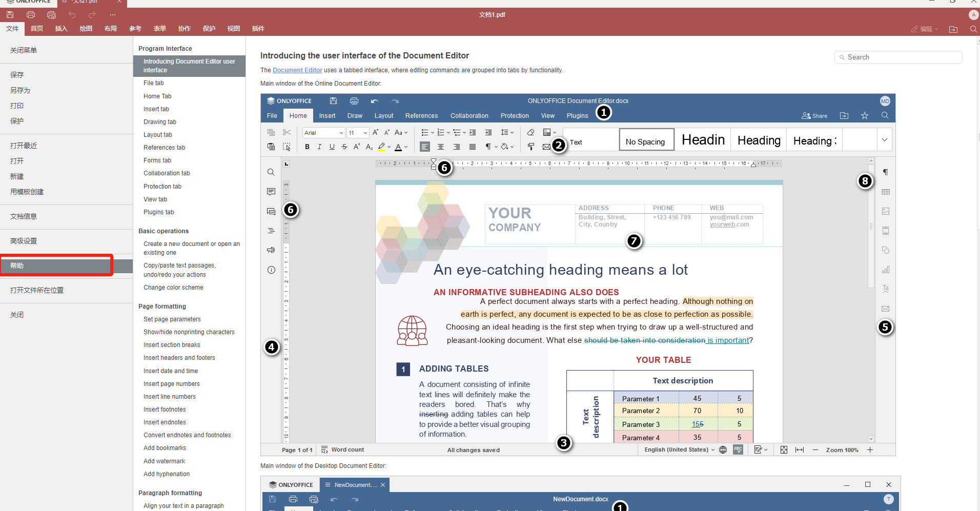The image size is (980, 511).
Task: Click the Search magnifier icon in the title bar
Action: point(973,29)
